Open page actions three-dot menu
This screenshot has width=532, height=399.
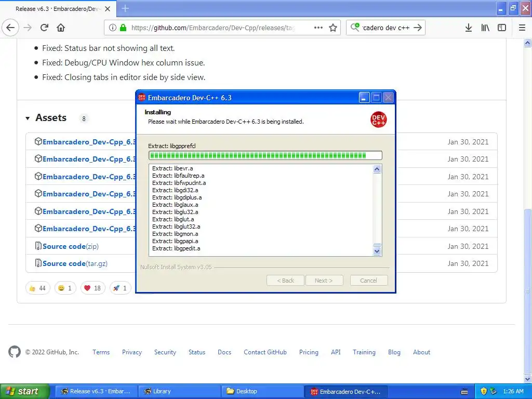click(318, 28)
